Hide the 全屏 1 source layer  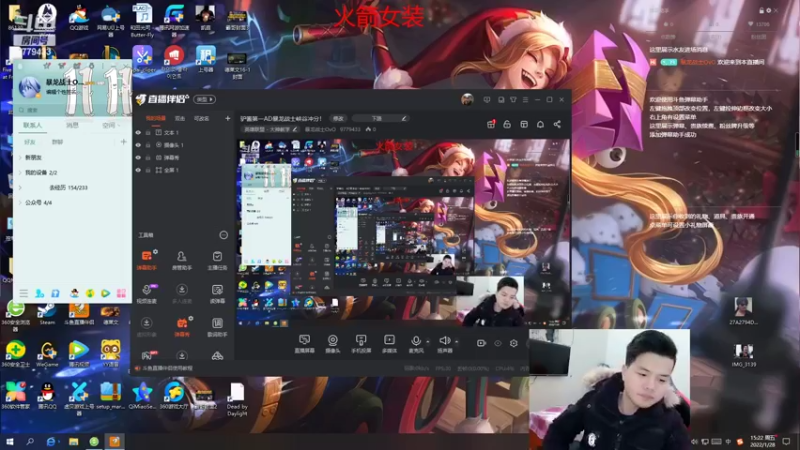point(138,170)
